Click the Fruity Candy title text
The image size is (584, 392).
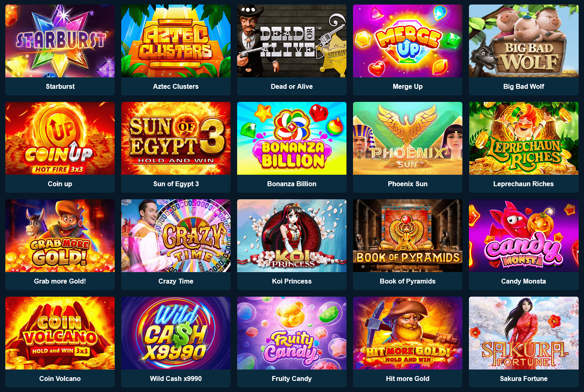(292, 379)
